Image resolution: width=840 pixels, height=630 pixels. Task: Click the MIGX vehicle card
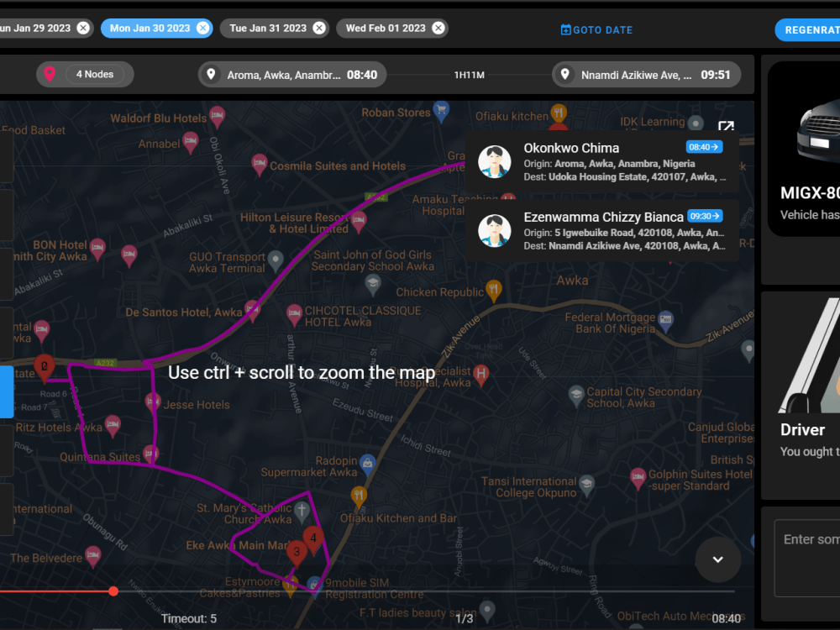804,149
